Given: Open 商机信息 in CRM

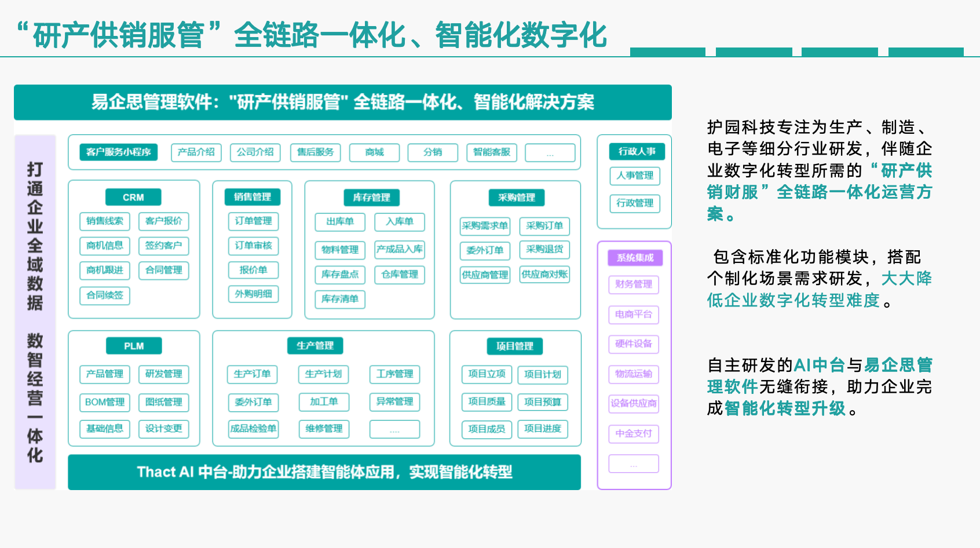Looking at the screenshot, I should [105, 246].
